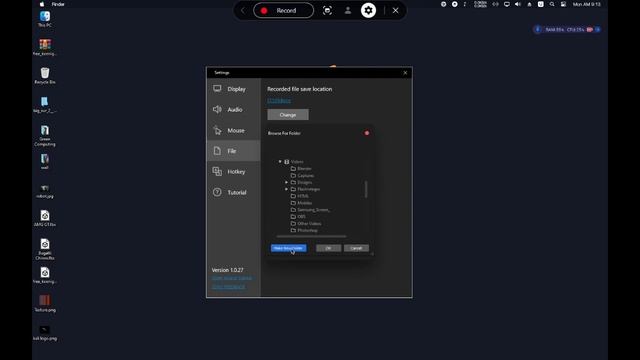
Task: Confirm folder with OK button
Action: [x=329, y=248]
